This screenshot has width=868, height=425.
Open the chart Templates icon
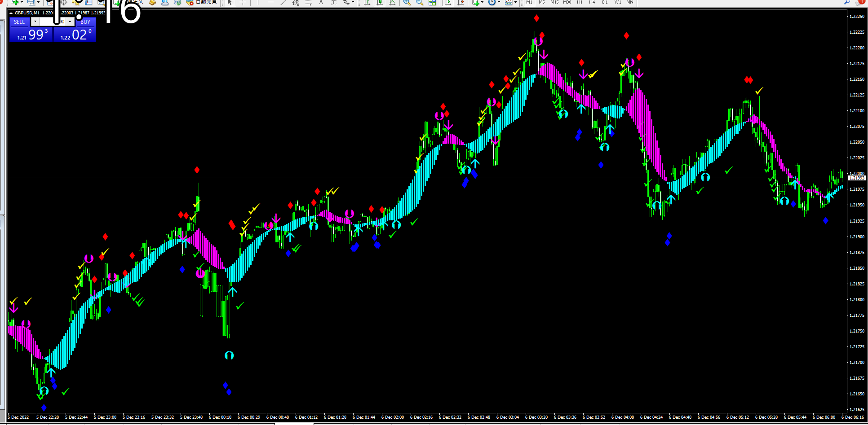tap(509, 2)
